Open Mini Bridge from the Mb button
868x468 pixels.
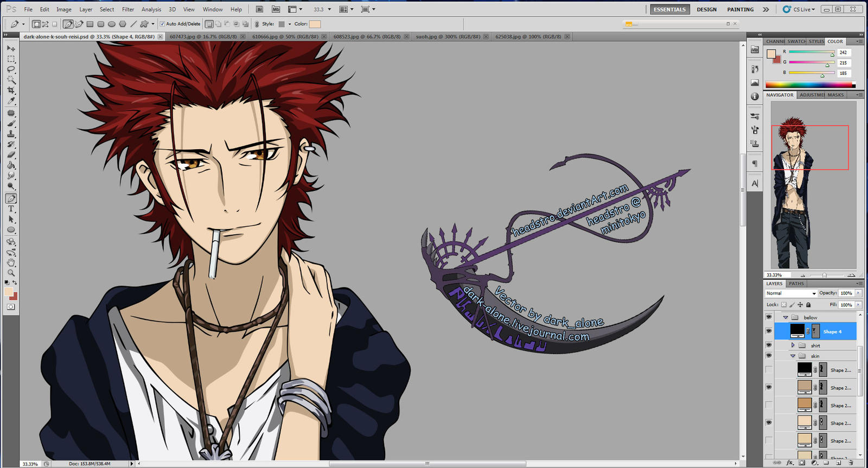[x=276, y=9]
